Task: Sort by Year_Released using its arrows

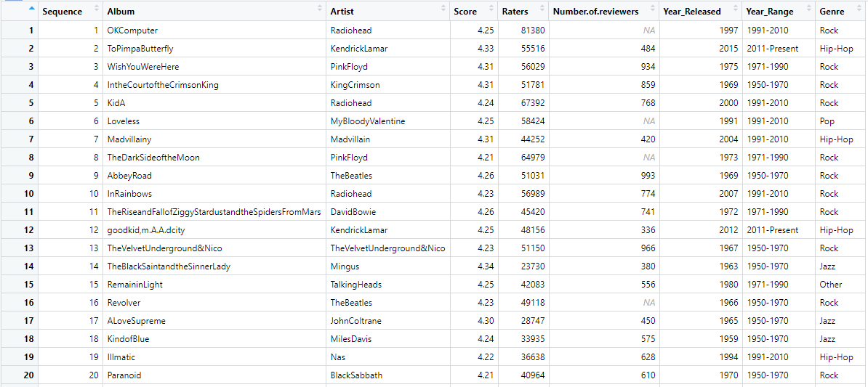Action: pos(736,9)
